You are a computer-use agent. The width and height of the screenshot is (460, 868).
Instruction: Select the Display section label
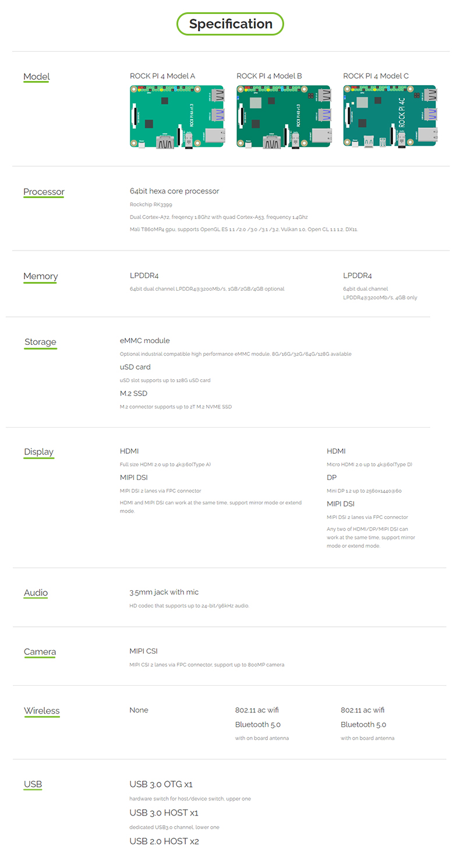(x=39, y=451)
